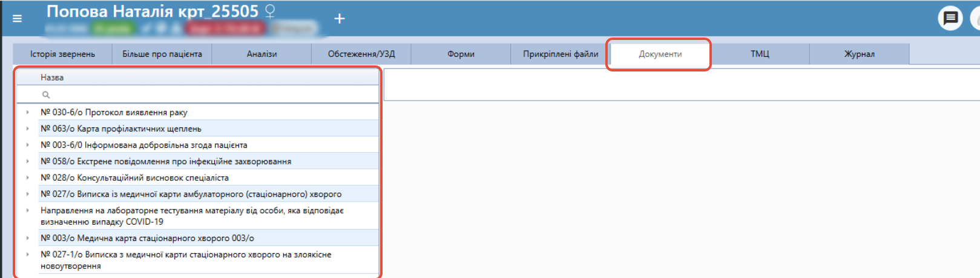Focus the Назва search filter field
The width and height of the screenshot is (980, 278).
[x=209, y=94]
